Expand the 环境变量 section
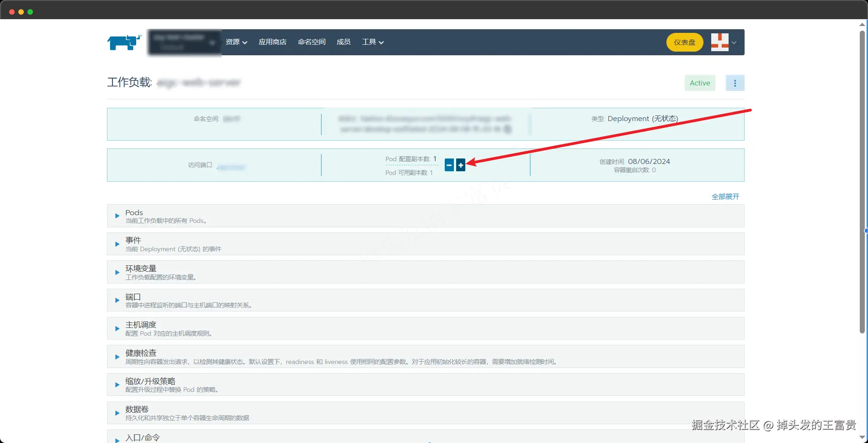Viewport: 868px width, 443px height. pos(426,273)
